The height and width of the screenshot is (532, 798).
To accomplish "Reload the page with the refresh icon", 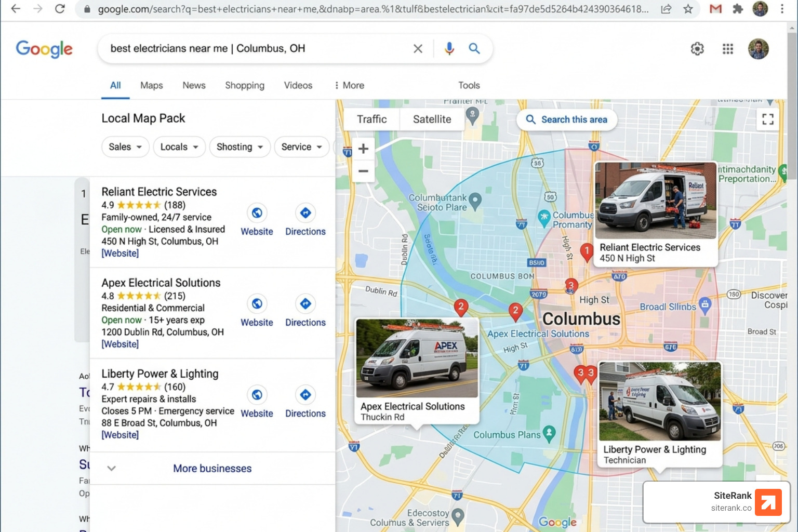I will pyautogui.click(x=60, y=9).
